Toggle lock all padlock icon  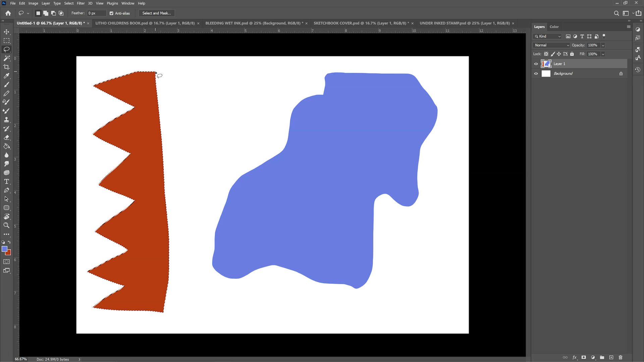click(572, 54)
